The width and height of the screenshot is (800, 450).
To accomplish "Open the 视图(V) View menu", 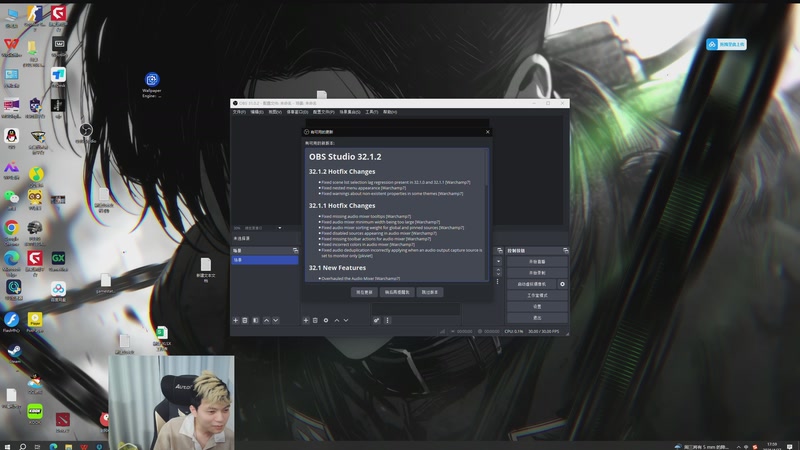I will [x=274, y=112].
